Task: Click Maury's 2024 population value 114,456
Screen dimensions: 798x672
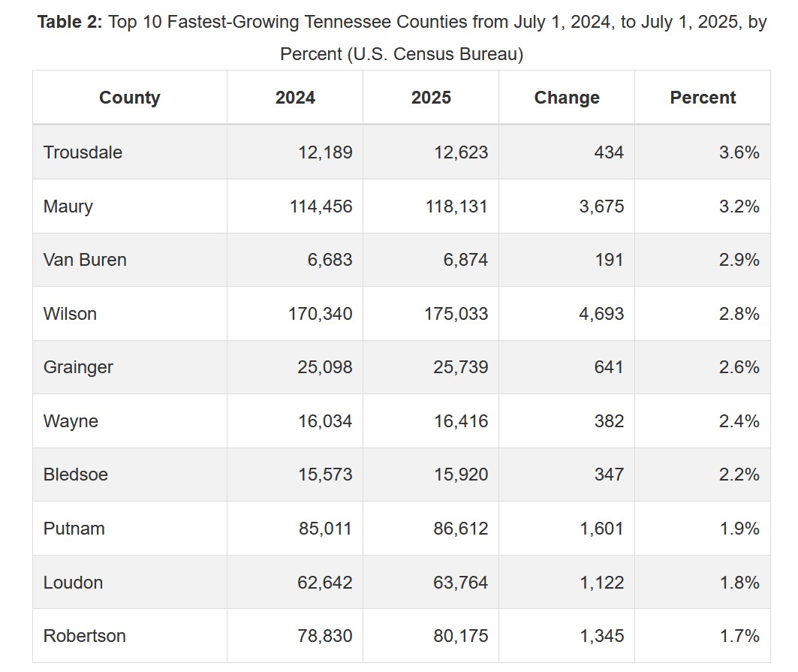Action: pyautogui.click(x=321, y=206)
